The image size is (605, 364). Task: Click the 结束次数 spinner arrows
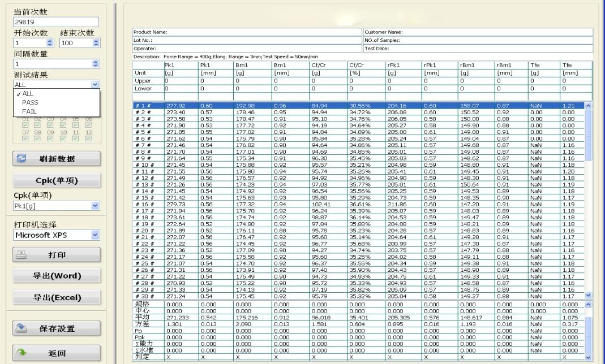tap(96, 43)
